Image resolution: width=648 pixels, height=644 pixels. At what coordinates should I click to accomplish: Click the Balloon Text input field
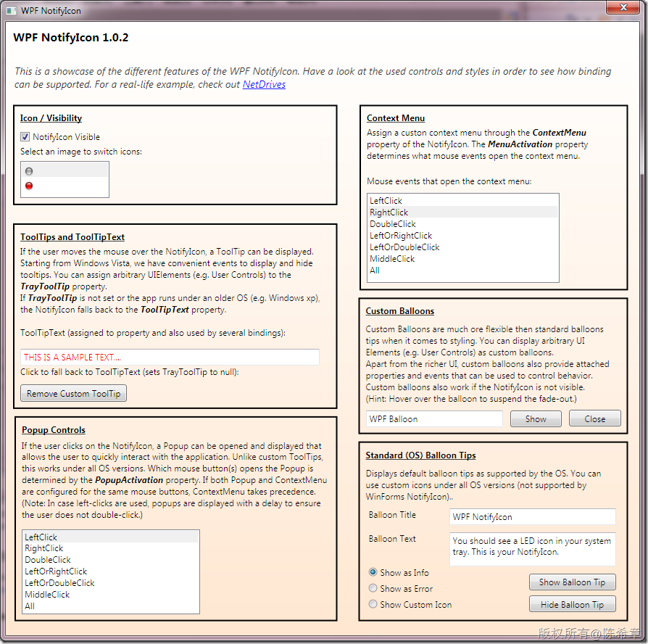[x=532, y=549]
